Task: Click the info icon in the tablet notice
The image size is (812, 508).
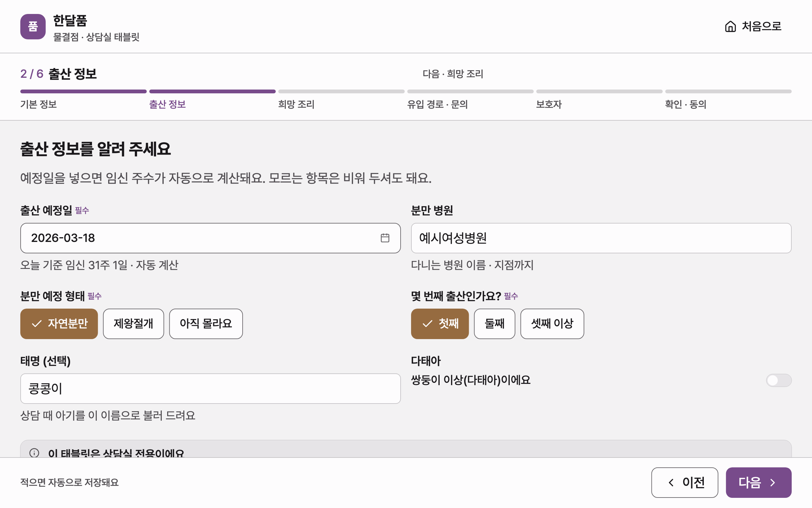Action: [x=34, y=453]
